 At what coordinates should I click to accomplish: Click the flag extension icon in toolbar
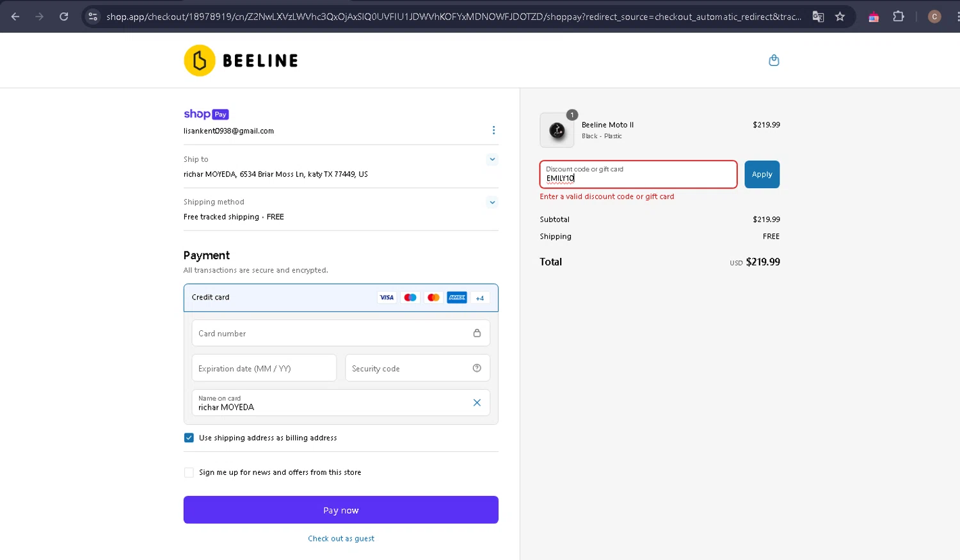point(874,17)
